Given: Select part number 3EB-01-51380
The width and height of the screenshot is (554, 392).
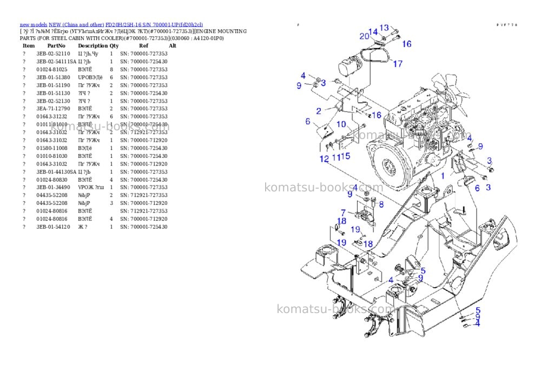Looking at the screenshot, I should tap(54, 77).
